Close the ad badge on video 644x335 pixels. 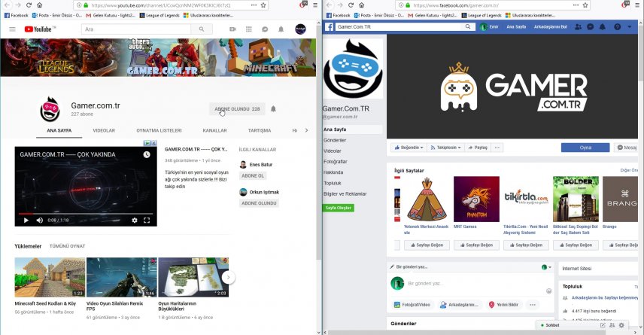pos(154,143)
